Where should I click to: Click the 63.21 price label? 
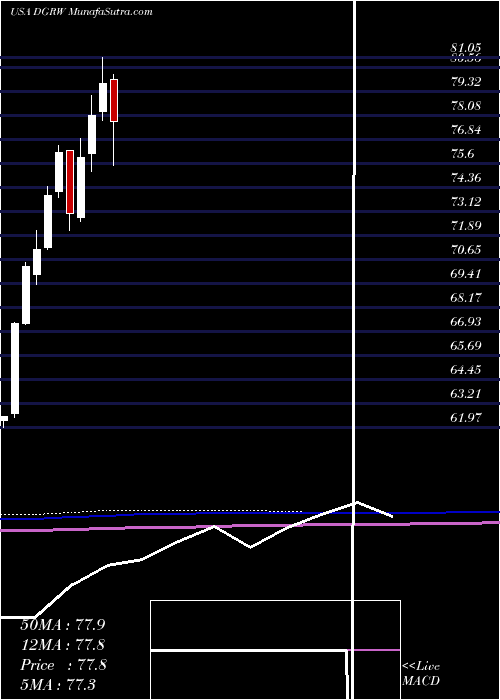click(x=466, y=394)
